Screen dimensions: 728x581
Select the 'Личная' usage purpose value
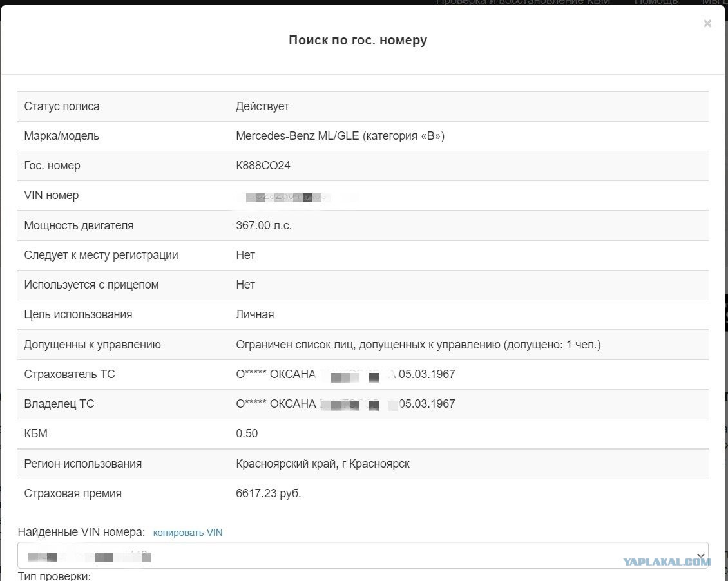pyautogui.click(x=255, y=314)
